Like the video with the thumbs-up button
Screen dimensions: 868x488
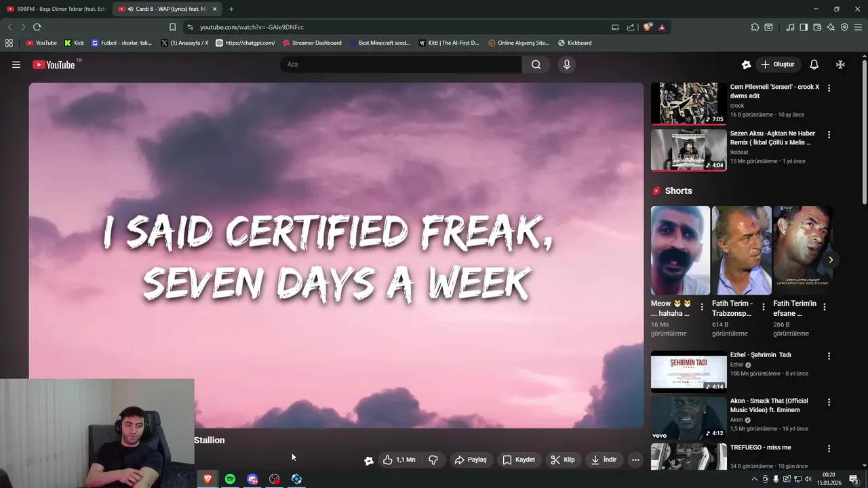tap(399, 460)
